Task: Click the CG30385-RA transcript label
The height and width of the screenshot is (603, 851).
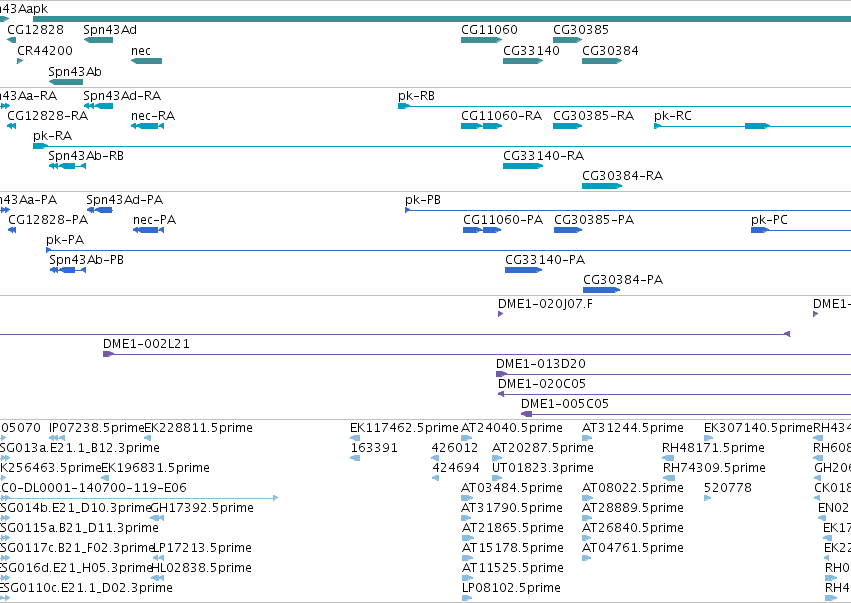Action: click(x=593, y=116)
